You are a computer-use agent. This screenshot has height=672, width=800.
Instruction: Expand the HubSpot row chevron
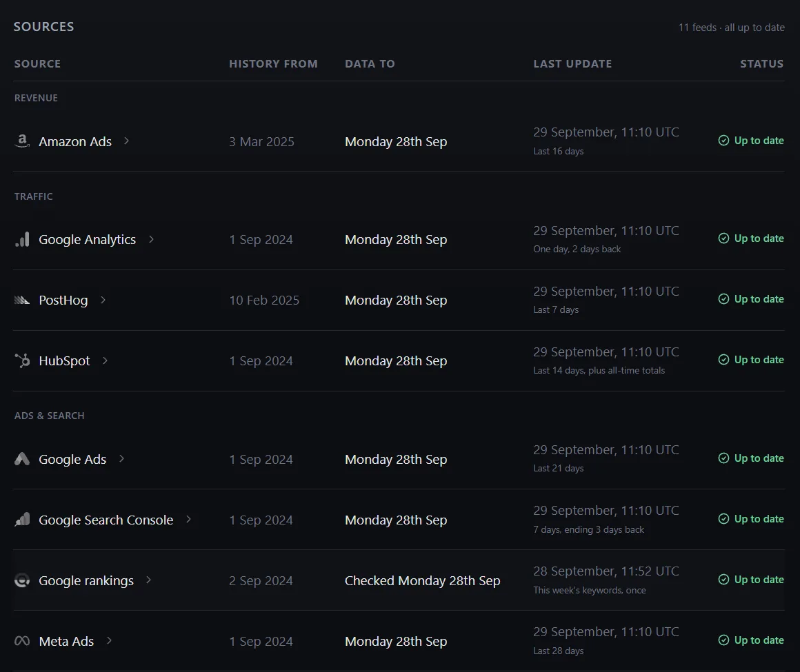tap(105, 360)
